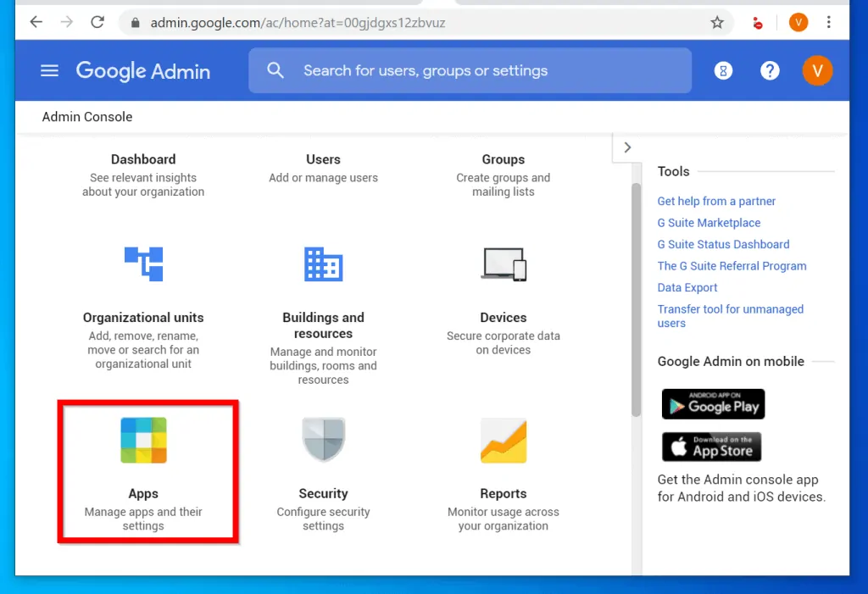Open Chrome's three-dot menu
Viewport: 868px width, 594px height.
(x=829, y=24)
